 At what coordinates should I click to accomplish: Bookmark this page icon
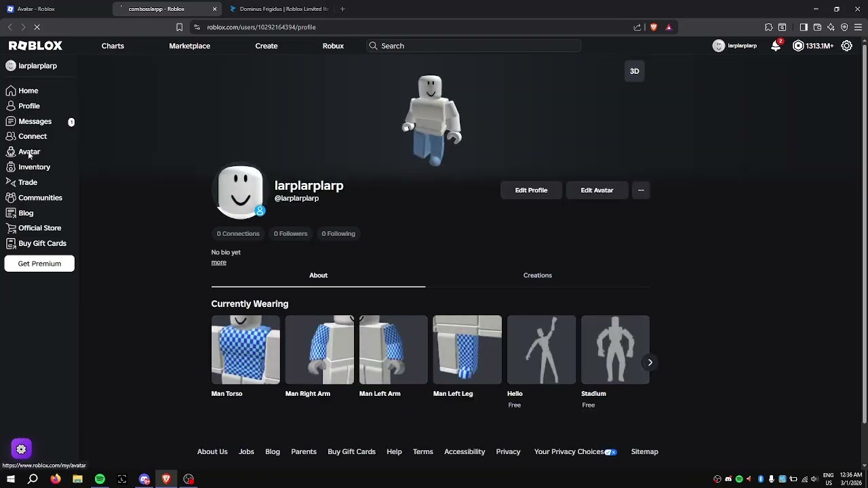[x=179, y=27]
